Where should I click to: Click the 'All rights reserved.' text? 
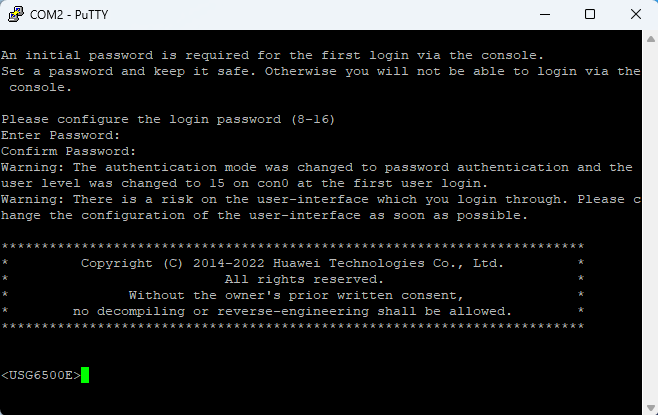click(304, 279)
